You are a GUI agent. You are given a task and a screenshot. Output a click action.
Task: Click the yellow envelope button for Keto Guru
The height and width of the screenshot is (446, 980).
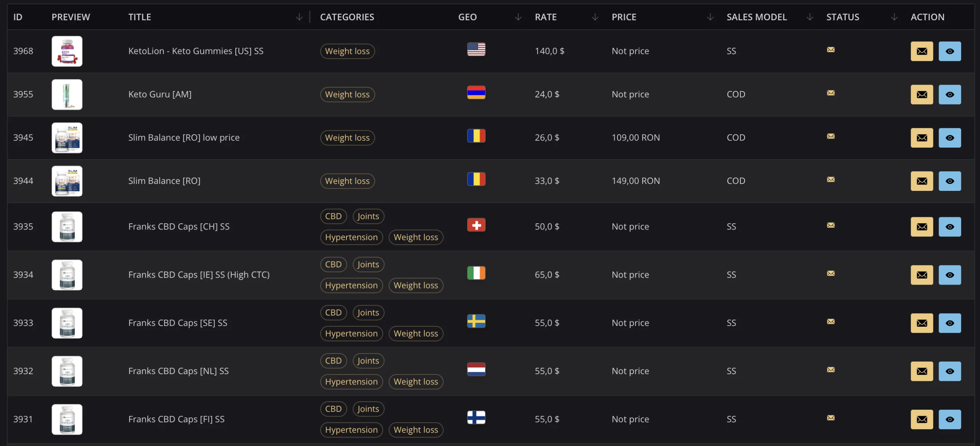coord(921,94)
